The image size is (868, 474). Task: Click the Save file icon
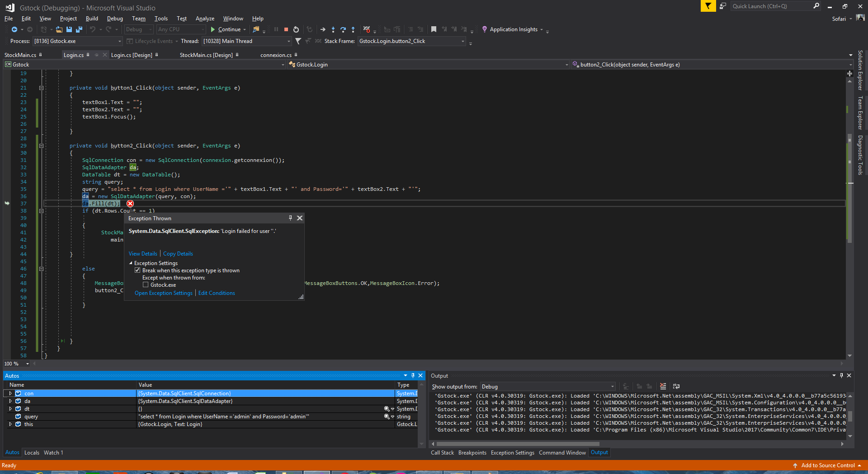coord(69,29)
